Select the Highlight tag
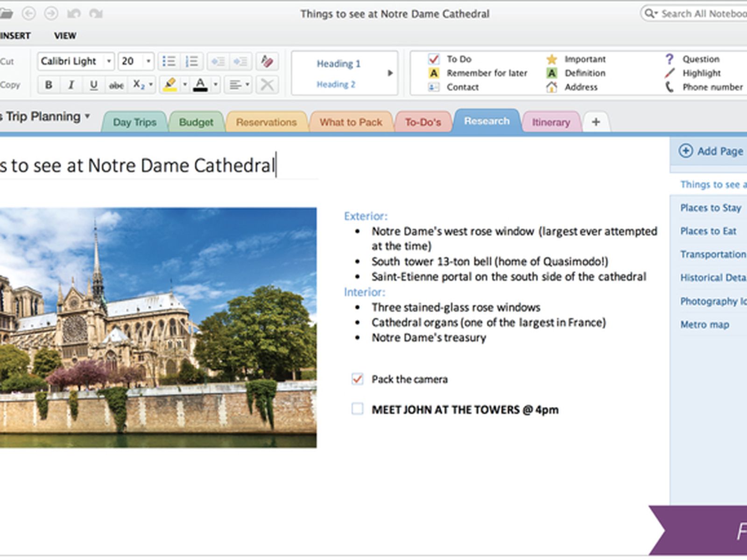The height and width of the screenshot is (560, 747). [692, 73]
